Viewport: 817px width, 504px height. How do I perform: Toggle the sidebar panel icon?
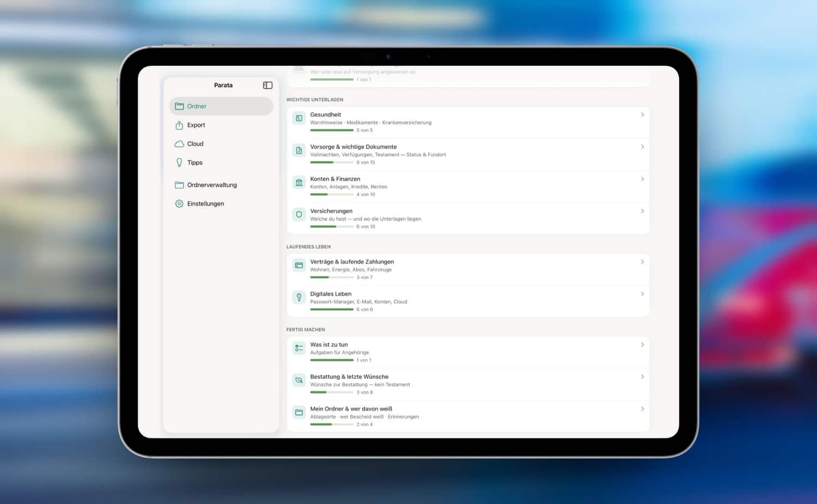pyautogui.click(x=267, y=85)
